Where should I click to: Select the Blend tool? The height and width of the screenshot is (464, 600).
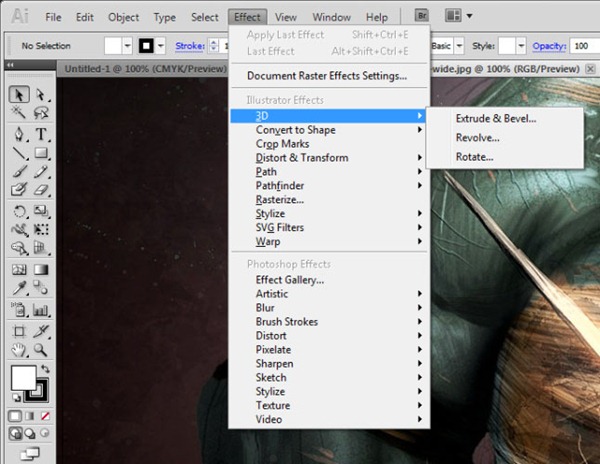click(x=41, y=288)
